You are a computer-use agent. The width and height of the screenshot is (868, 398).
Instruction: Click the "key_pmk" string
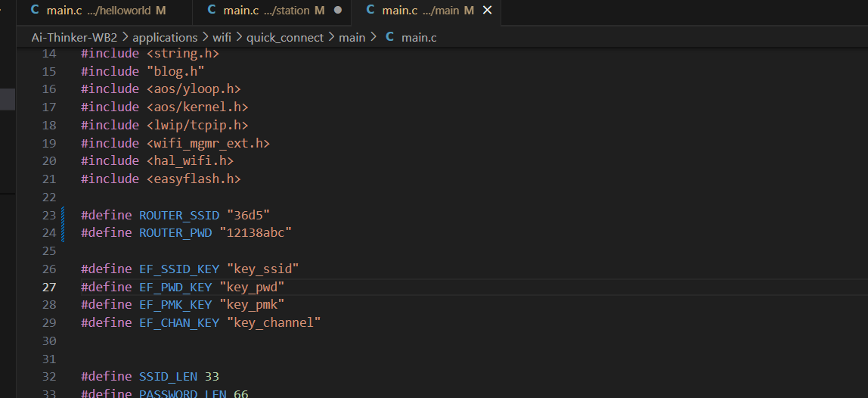(252, 304)
